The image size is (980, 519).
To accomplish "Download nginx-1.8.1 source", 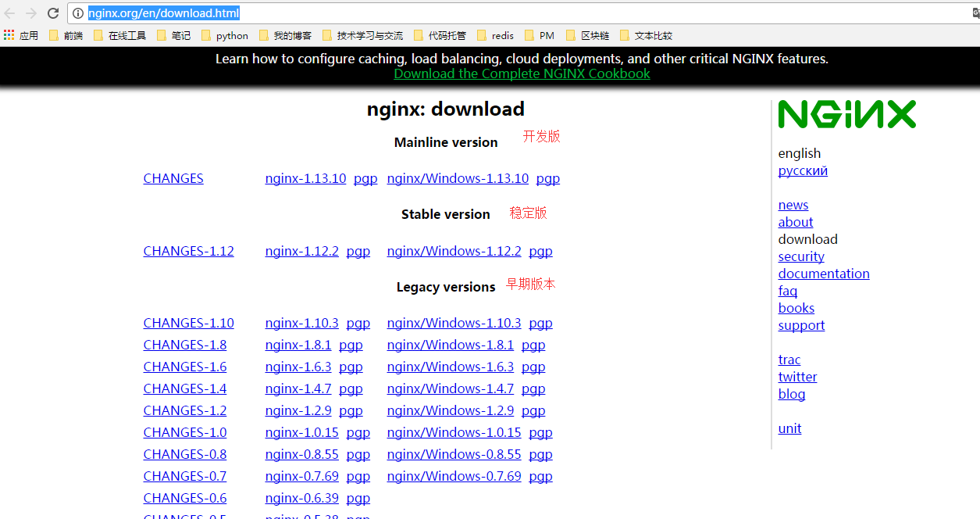I will tap(298, 345).
